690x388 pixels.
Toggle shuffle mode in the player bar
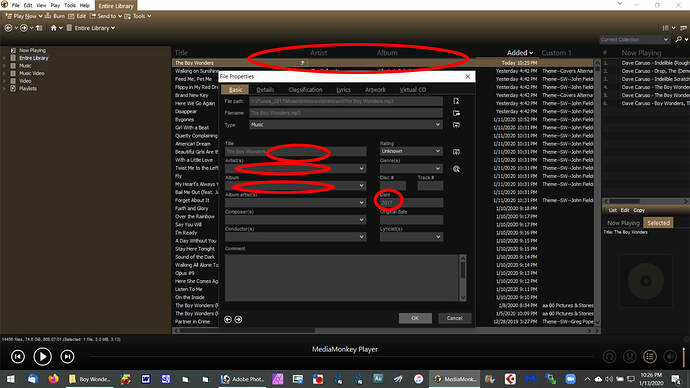(630, 356)
